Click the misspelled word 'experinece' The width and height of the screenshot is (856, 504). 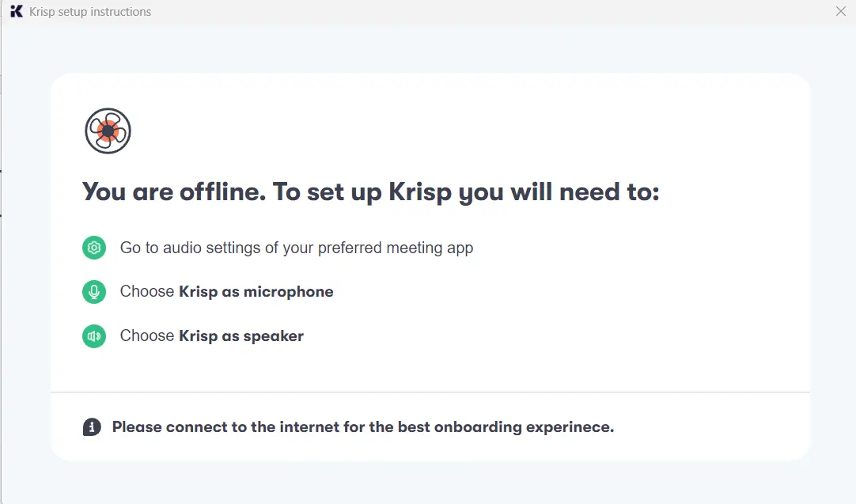tap(570, 427)
